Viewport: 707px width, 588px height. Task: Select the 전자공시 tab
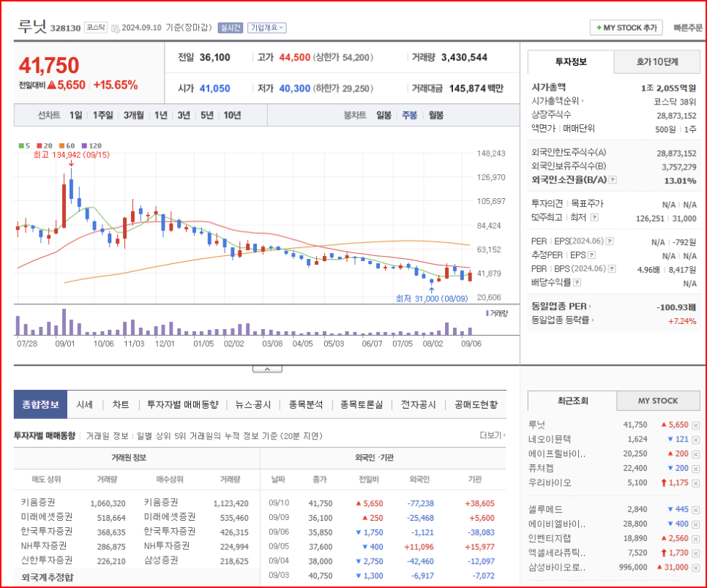pos(419,404)
